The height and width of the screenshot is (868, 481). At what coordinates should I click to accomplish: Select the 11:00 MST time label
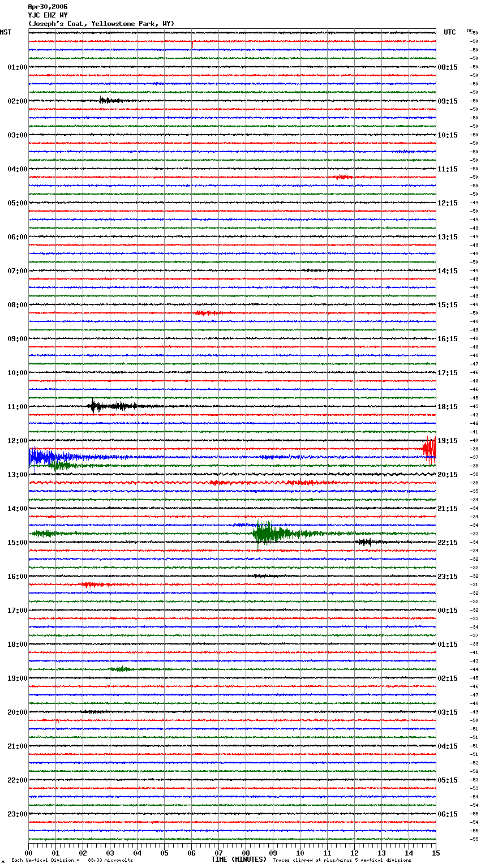tap(17, 407)
